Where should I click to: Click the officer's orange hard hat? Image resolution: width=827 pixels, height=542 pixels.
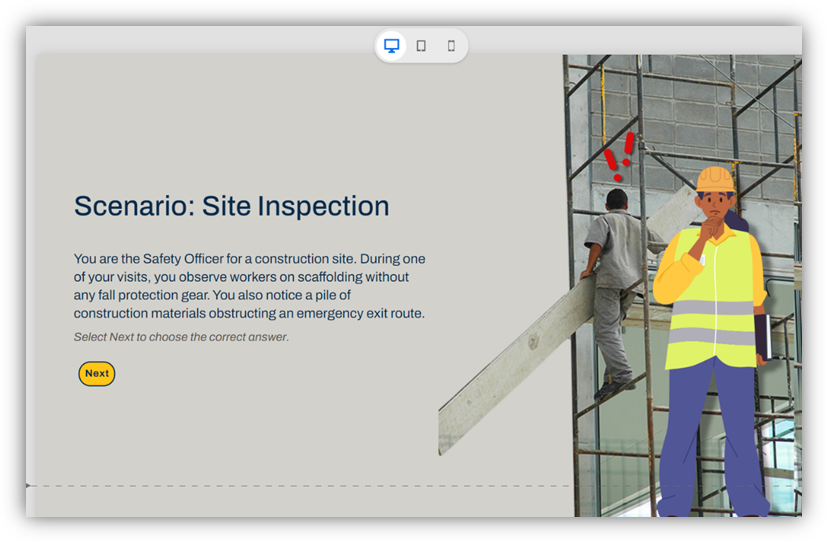pyautogui.click(x=715, y=179)
